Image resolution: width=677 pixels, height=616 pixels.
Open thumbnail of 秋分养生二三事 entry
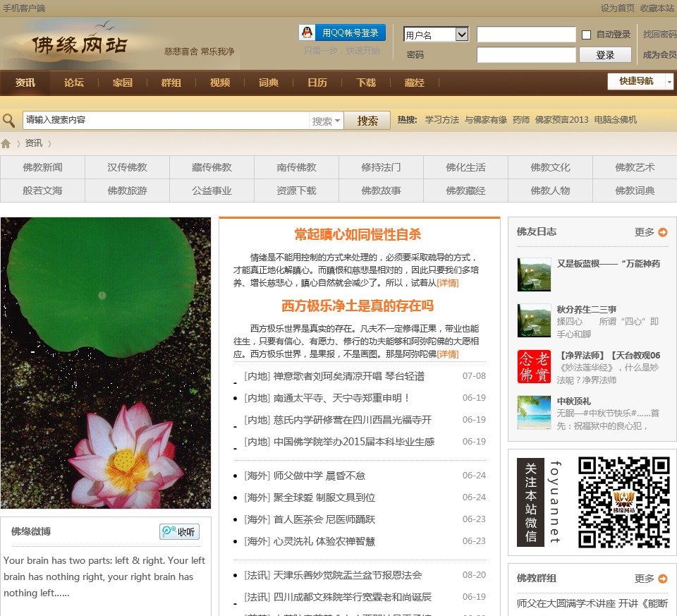pos(534,320)
